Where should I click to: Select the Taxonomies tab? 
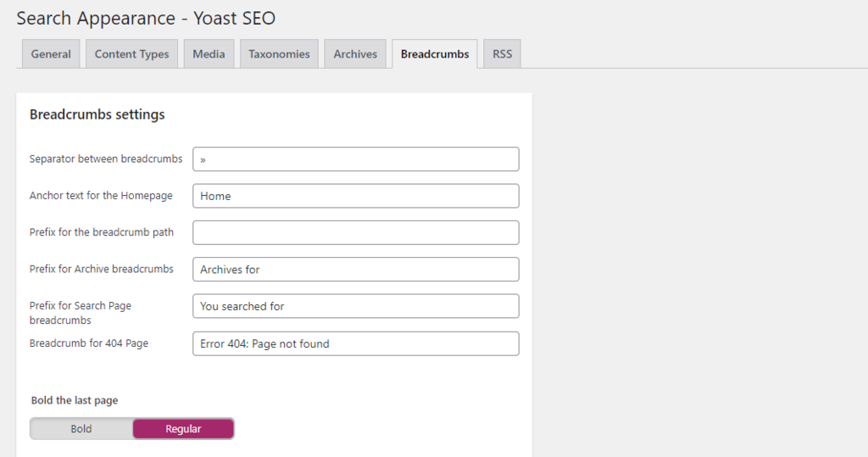279,54
